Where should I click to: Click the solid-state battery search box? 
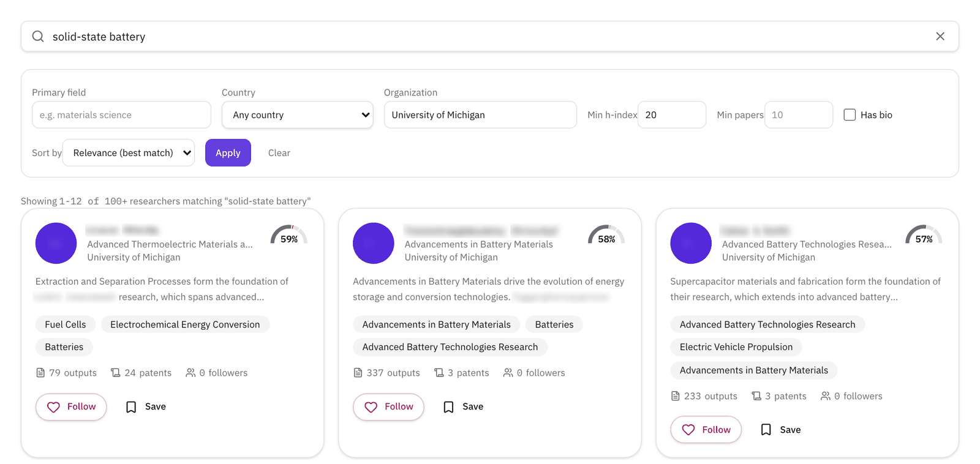click(490, 37)
